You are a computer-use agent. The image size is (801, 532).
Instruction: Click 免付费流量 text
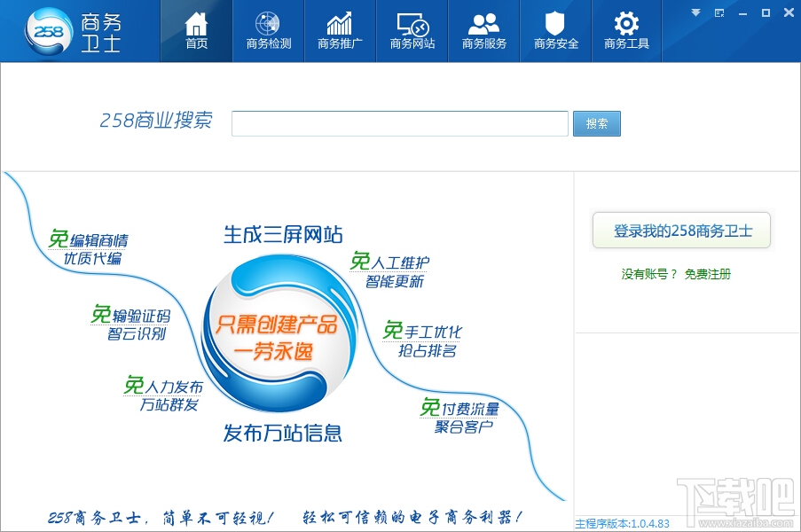point(459,408)
